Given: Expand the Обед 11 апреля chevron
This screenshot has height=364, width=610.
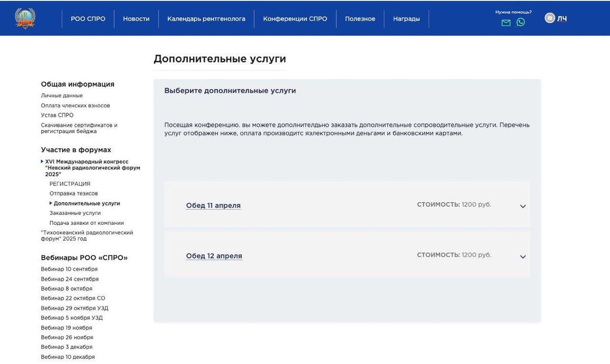Looking at the screenshot, I should [x=523, y=206].
